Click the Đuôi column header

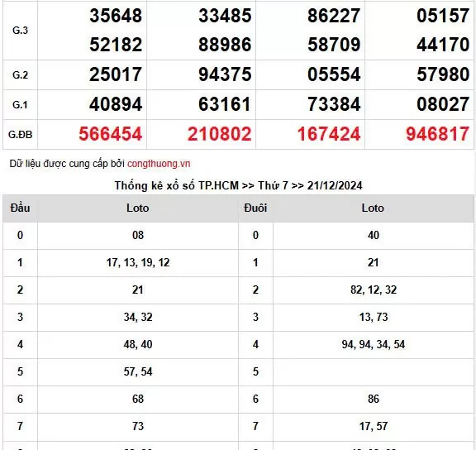(x=255, y=208)
